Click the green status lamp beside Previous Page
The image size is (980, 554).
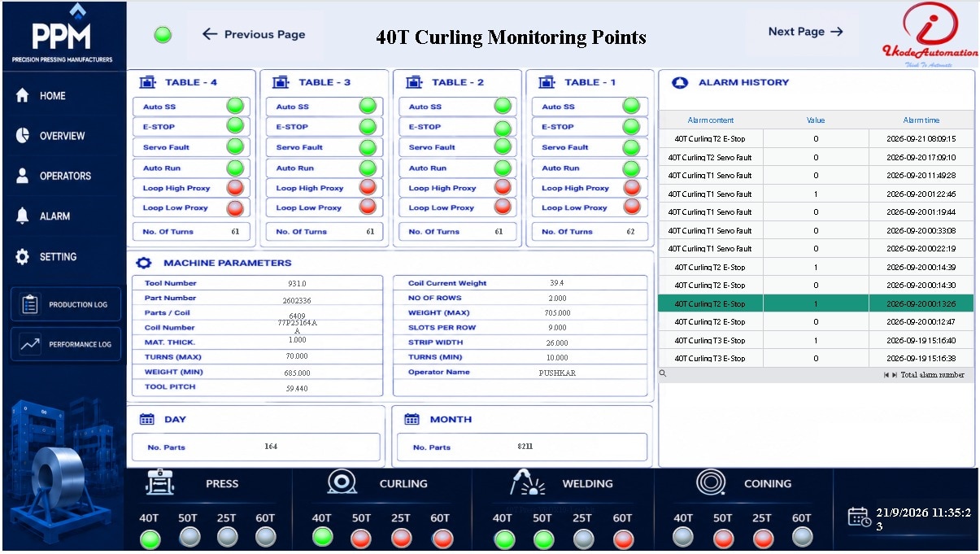pyautogui.click(x=163, y=35)
